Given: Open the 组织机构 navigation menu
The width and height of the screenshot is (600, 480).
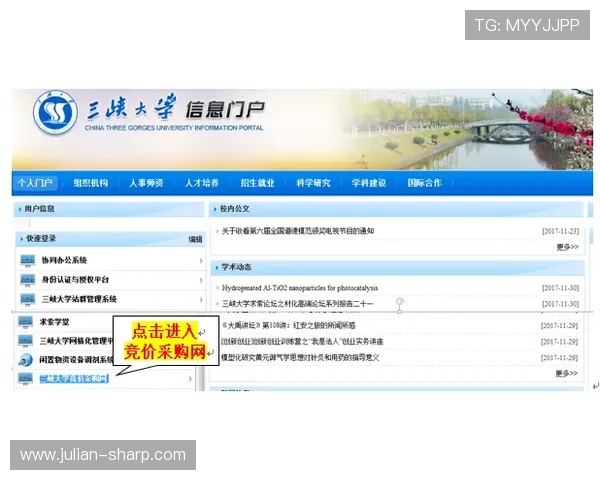Looking at the screenshot, I should click(91, 183).
